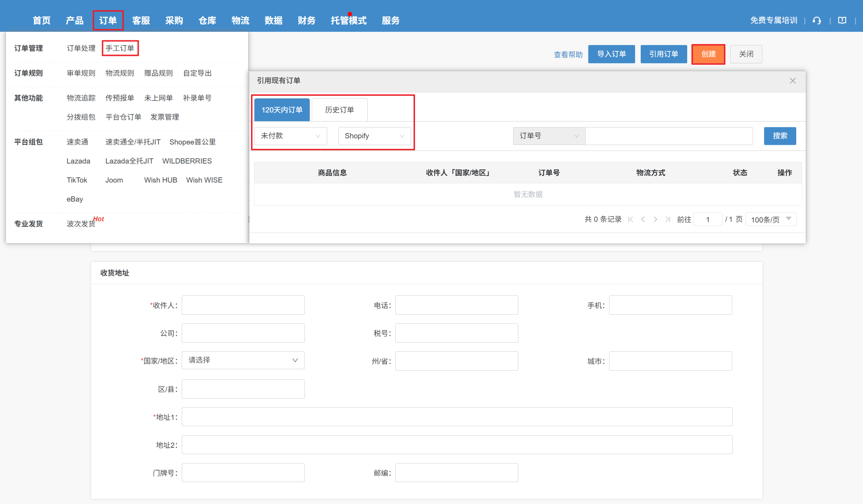Jump to last page pagination arrow

pyautogui.click(x=668, y=219)
